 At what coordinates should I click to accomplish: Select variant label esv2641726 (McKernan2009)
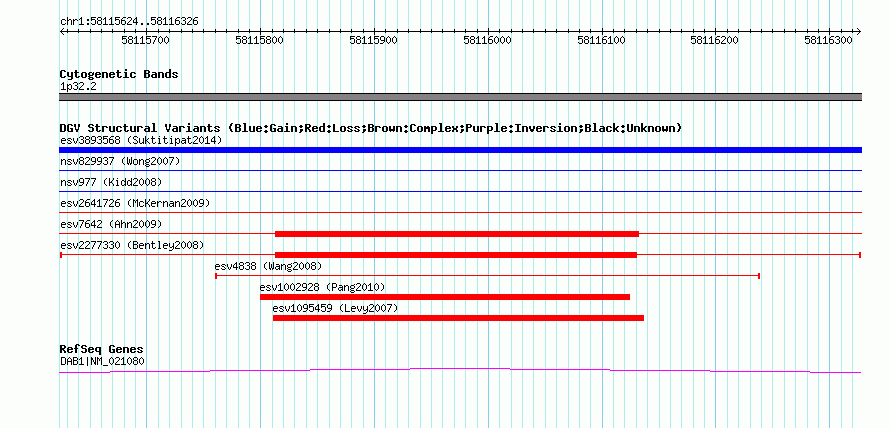pyautogui.click(x=135, y=203)
